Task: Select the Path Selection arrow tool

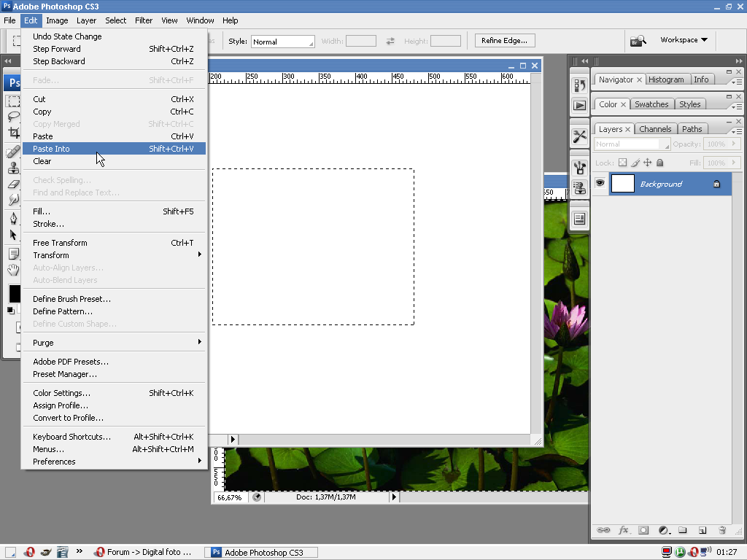Action: [x=13, y=235]
